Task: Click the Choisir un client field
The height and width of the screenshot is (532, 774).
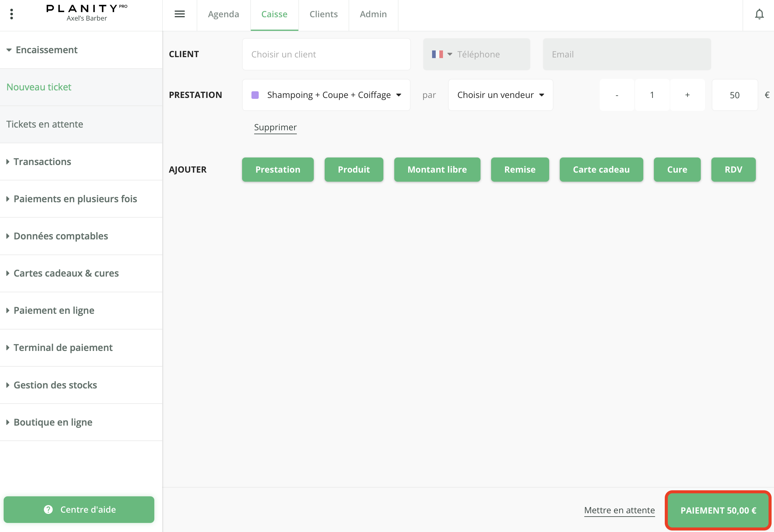Action: click(326, 54)
